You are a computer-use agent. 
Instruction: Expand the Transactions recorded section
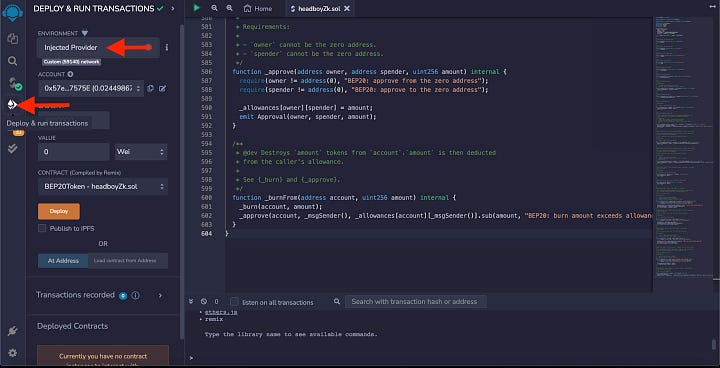point(160,295)
